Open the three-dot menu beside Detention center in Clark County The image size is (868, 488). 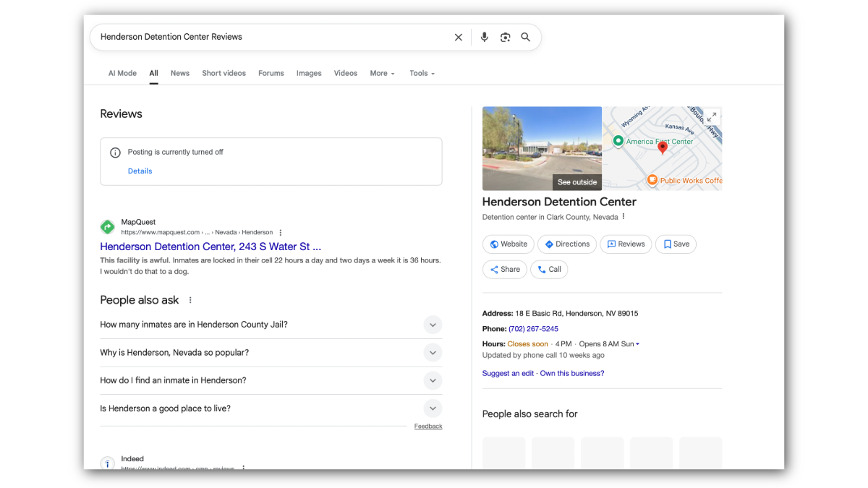pos(624,217)
